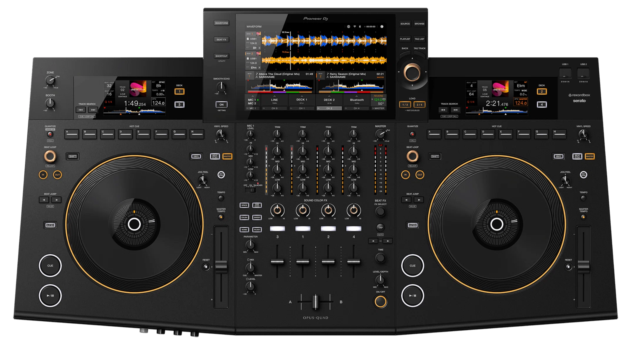Viewport: 644px width, 341px height.
Task: Enable Master Tempo on the left deck
Action: (x=221, y=217)
